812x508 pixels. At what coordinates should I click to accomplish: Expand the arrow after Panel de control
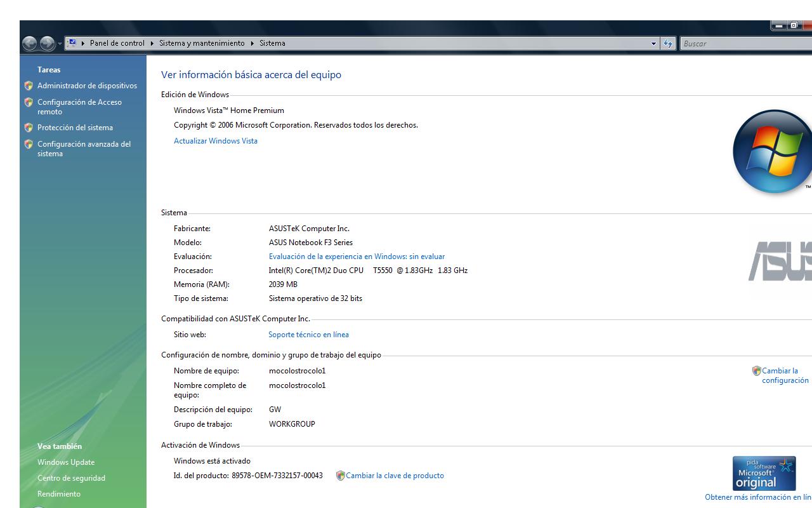coord(152,43)
